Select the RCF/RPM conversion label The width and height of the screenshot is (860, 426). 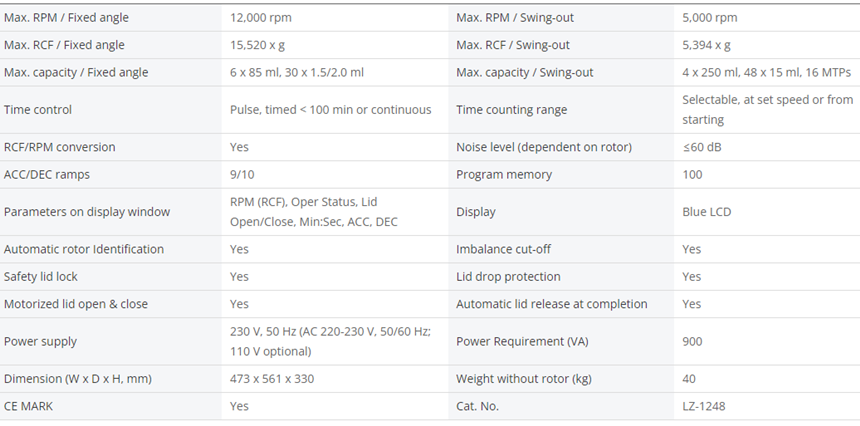[x=59, y=147]
